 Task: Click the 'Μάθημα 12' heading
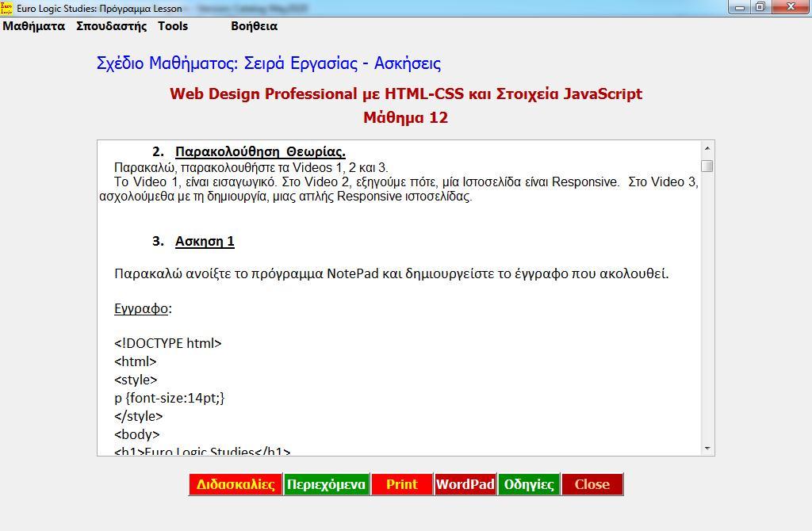coord(405,117)
